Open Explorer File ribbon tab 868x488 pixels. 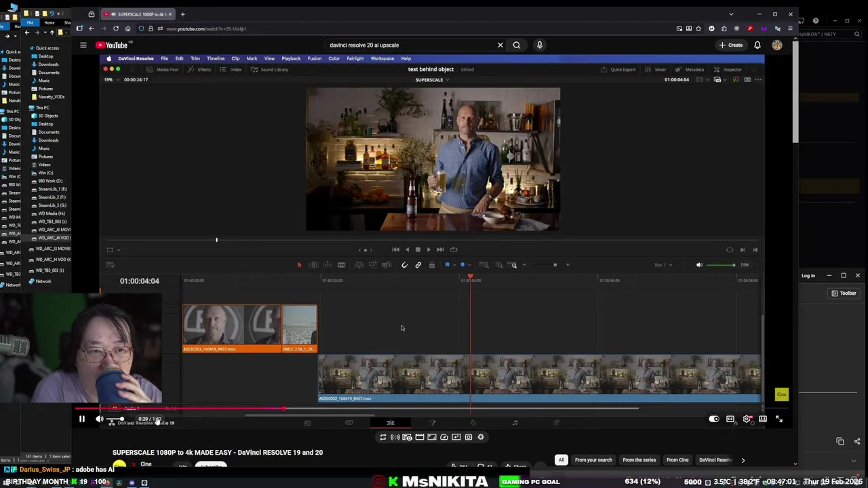[x=31, y=23]
